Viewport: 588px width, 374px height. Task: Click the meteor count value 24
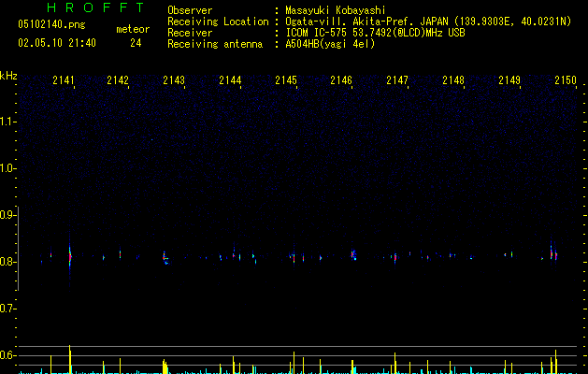pos(136,43)
